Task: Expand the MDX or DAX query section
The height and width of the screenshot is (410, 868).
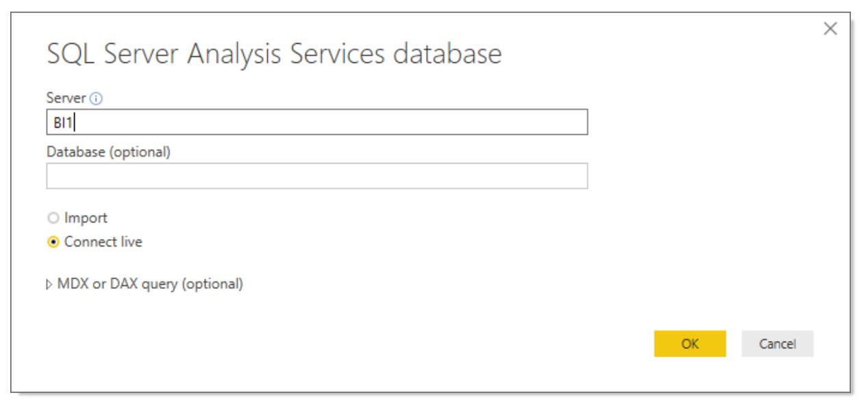Action: click(x=150, y=283)
